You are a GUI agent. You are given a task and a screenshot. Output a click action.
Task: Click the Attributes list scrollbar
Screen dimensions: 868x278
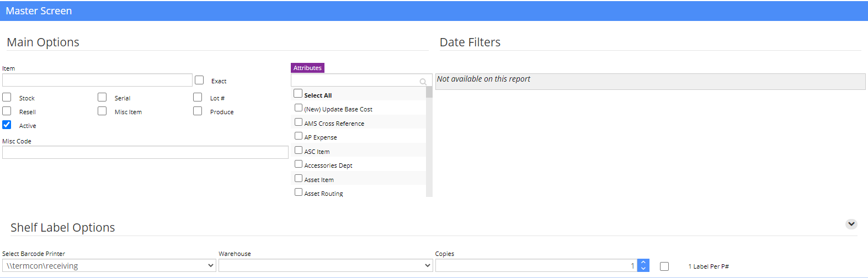click(429, 142)
